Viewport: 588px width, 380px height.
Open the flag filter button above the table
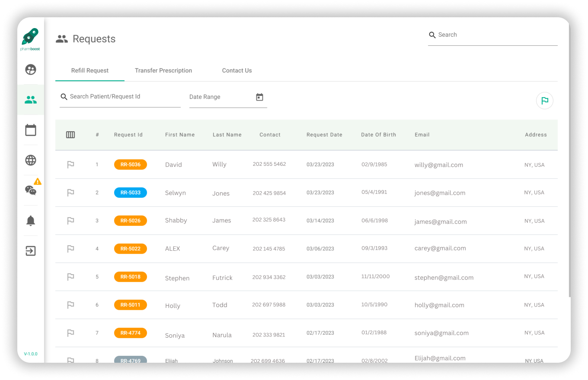click(x=544, y=100)
